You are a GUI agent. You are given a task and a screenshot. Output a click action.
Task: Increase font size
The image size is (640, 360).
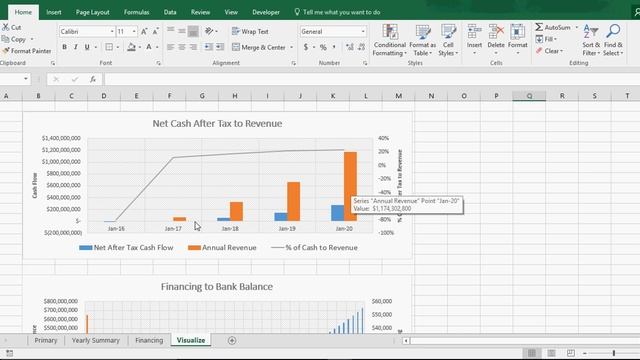[144, 31]
